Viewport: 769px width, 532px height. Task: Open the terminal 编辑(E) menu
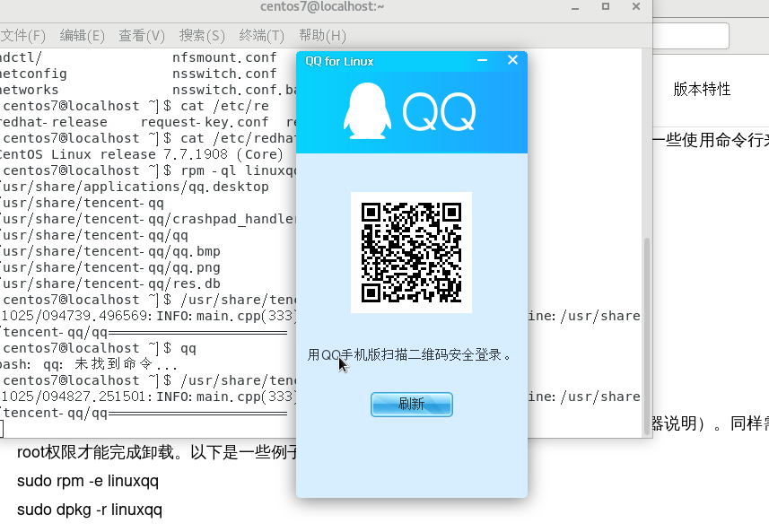tap(83, 35)
